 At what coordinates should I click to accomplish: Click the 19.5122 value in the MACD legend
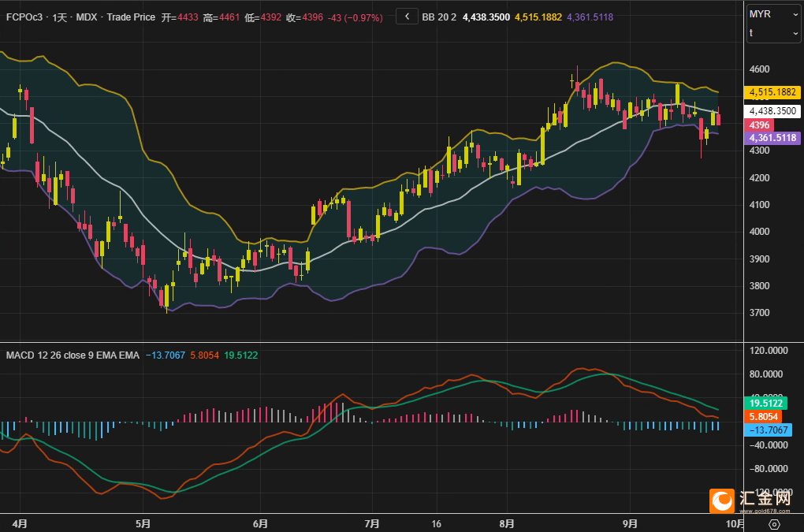(241, 355)
